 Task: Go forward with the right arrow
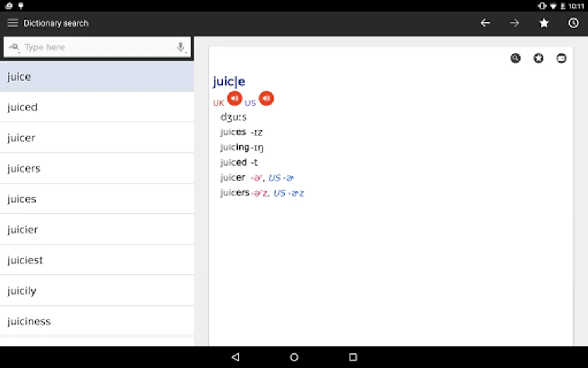(x=514, y=23)
